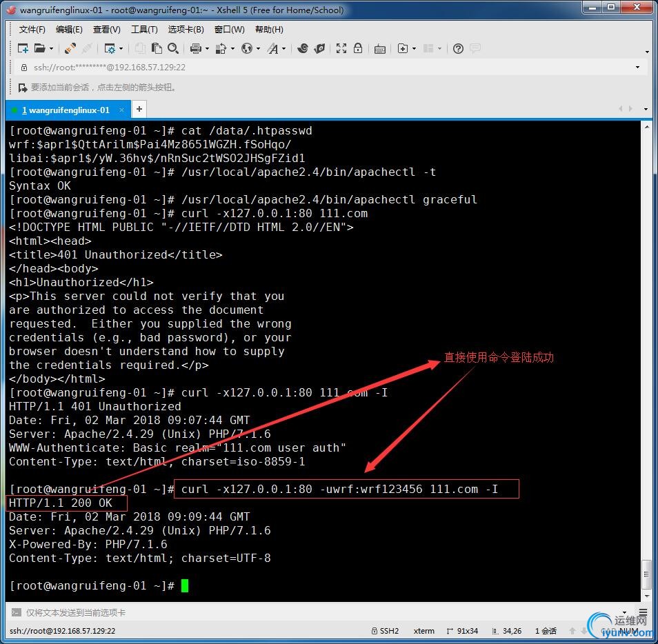
Task: Click the terminal scrollbar down arrow
Action: 647,596
